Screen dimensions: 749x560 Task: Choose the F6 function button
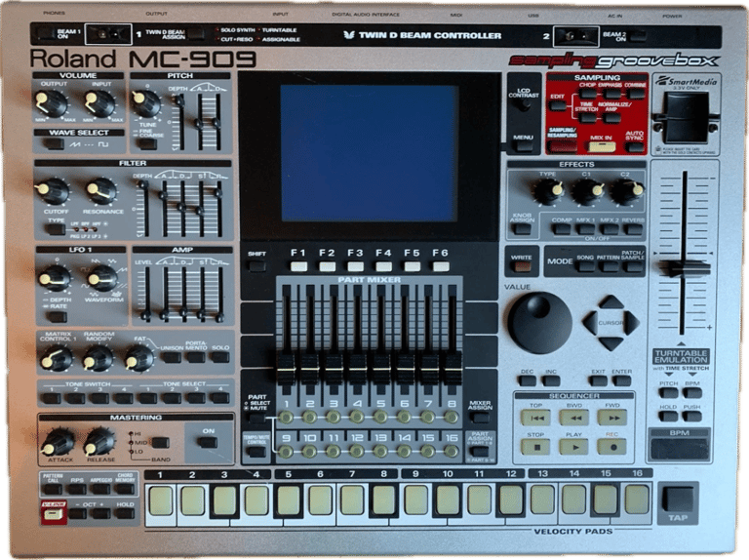441,266
